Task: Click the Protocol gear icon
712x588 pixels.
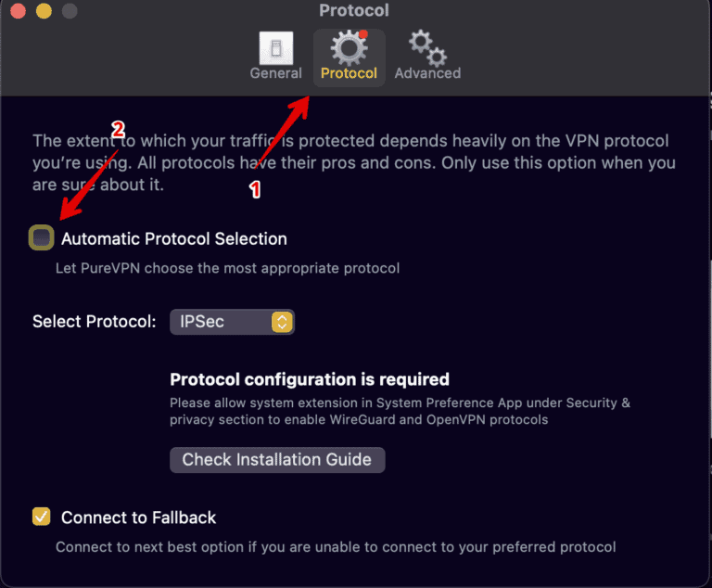Action: point(349,46)
